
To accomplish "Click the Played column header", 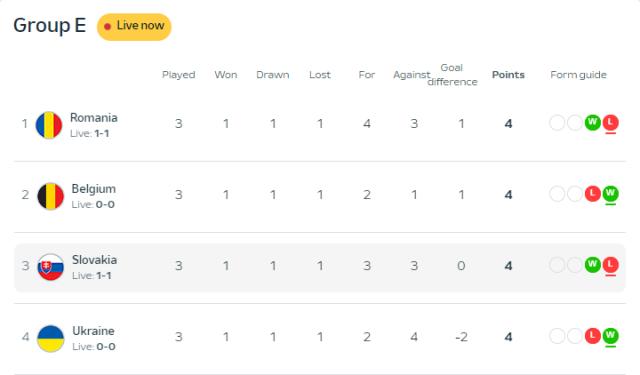I will click(178, 75).
